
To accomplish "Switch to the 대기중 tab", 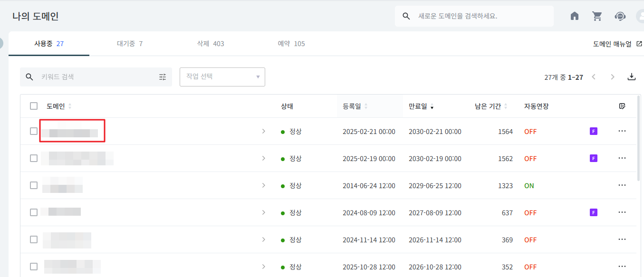I will 130,44.
